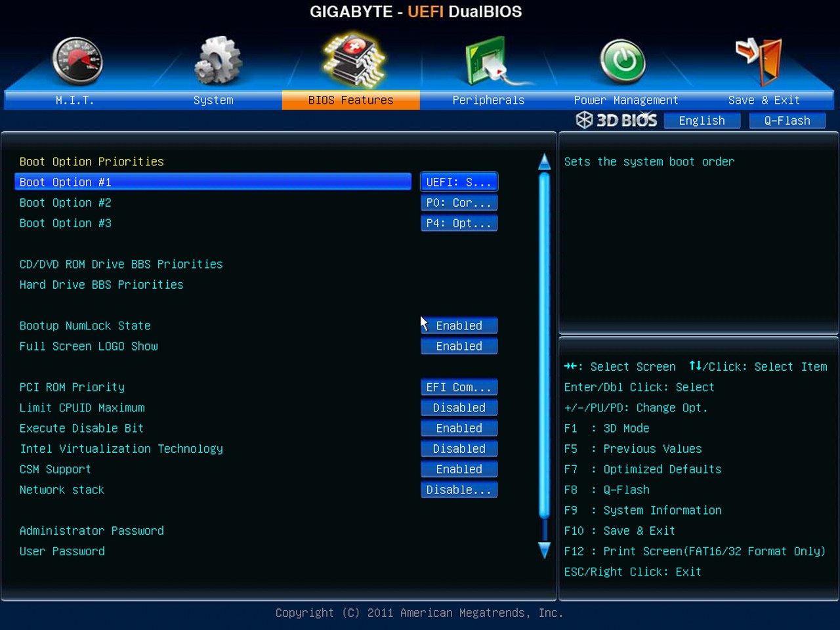
Task: Select the BIOS Features tab
Action: 351,100
